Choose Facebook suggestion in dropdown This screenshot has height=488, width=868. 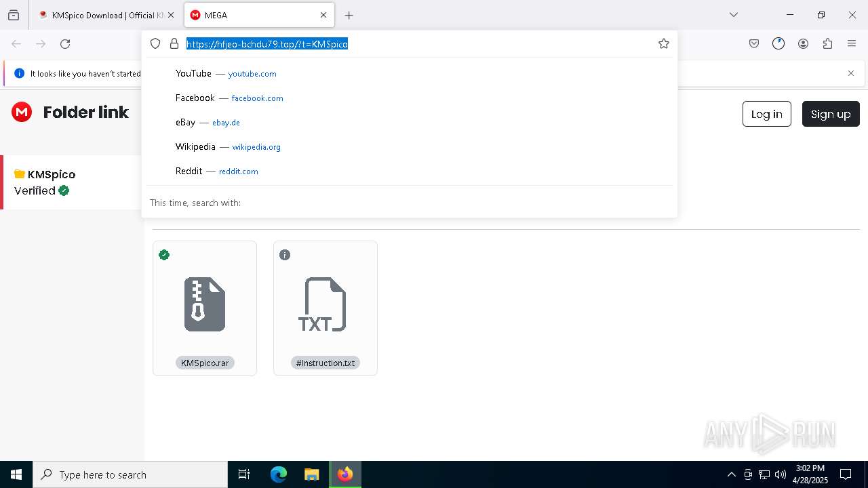click(x=410, y=98)
